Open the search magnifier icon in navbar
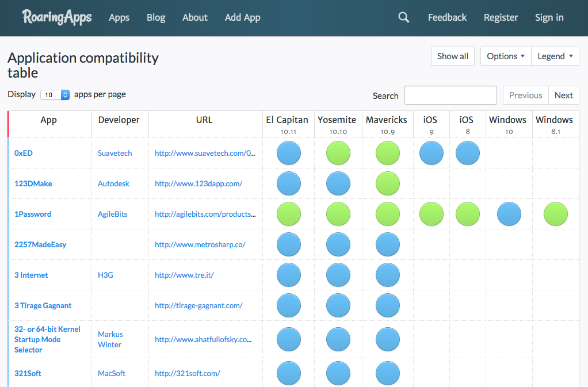Viewport: 588px width, 387px height. (x=403, y=17)
